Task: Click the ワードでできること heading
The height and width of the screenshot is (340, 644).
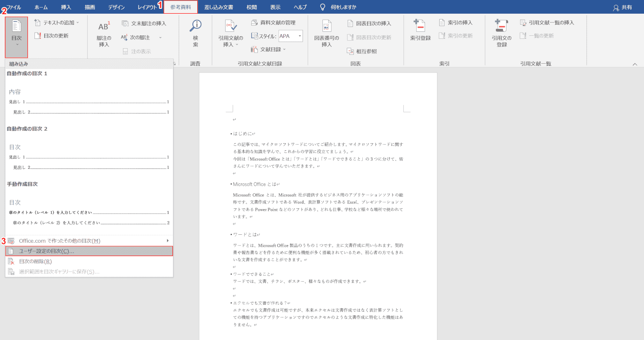Action: (252, 274)
